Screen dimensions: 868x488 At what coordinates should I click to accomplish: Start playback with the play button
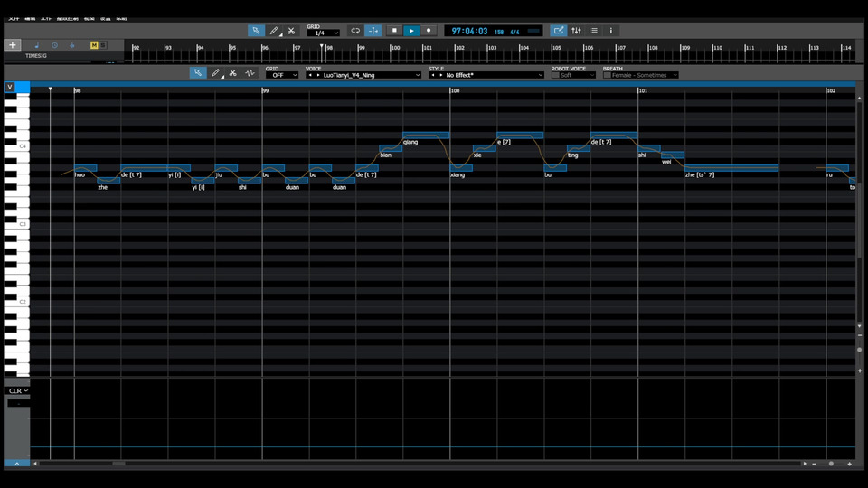click(411, 31)
